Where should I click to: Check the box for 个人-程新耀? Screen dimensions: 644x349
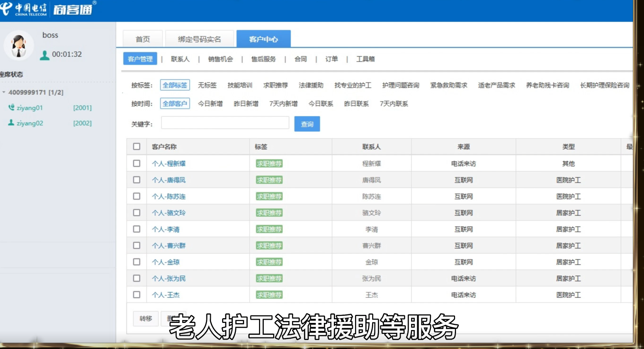(136, 163)
